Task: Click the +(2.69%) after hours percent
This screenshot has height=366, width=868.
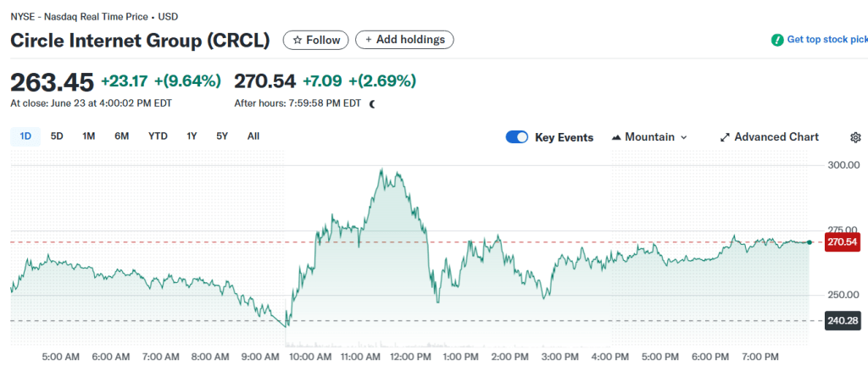Action: [382, 81]
